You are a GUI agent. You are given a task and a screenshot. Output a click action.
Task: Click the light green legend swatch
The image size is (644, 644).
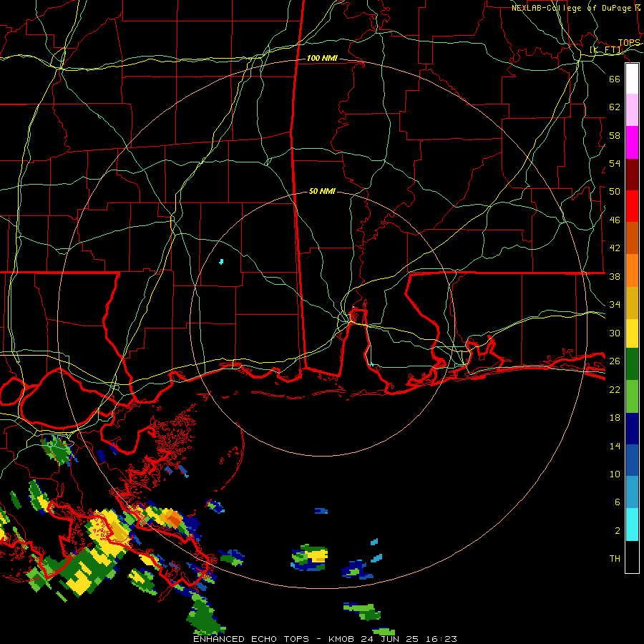click(632, 396)
